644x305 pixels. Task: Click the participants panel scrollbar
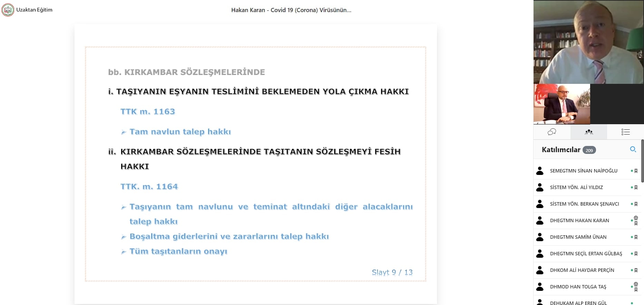(x=642, y=161)
